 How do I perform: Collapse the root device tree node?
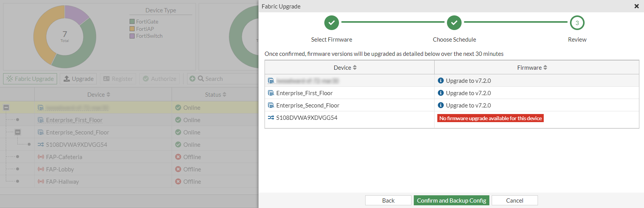point(6,107)
